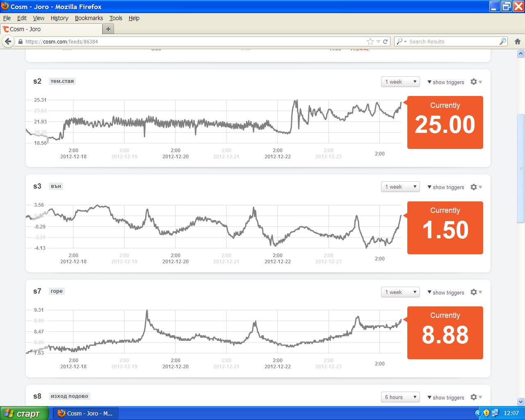Reload the page using refresh icon
Screen dimensions: 525x420
386,41
